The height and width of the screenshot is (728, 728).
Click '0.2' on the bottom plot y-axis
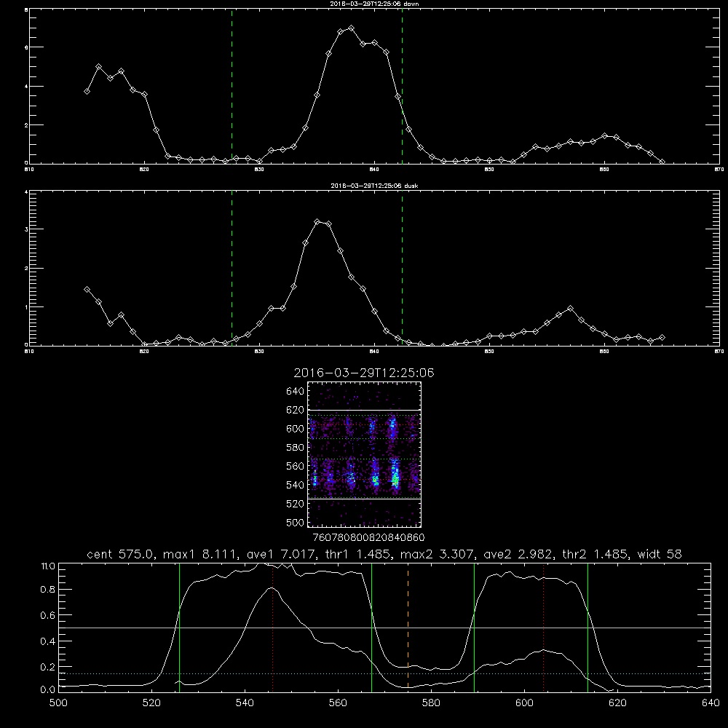pos(48,667)
